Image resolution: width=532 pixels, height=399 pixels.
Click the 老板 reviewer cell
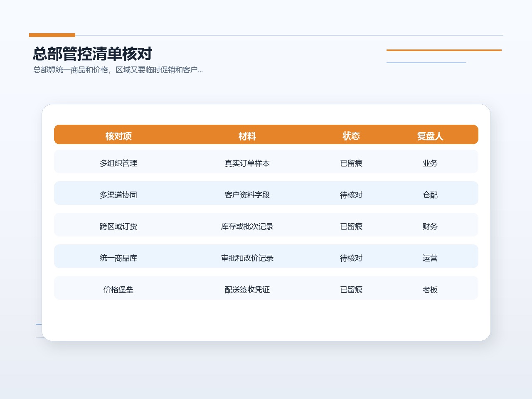(430, 290)
